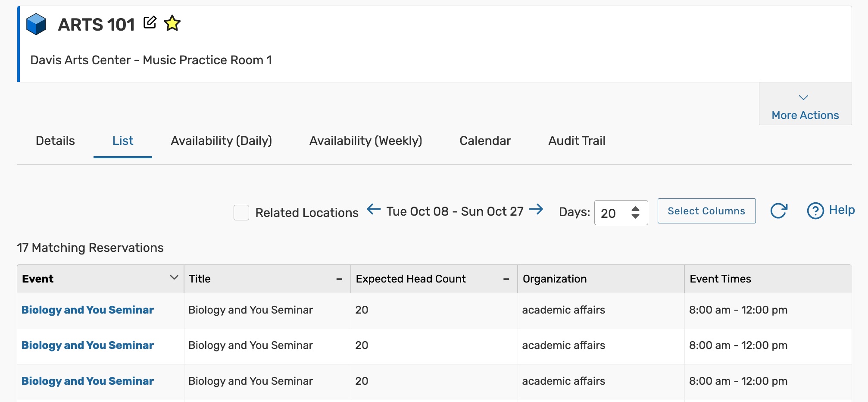Open the Calendar tab

[x=485, y=141]
